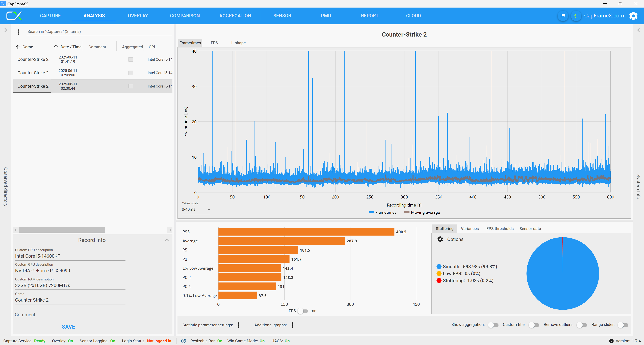Screen dimensions: 644x345
Task: Check Aggregated box for 01:41:19 capture
Action: point(131,59)
